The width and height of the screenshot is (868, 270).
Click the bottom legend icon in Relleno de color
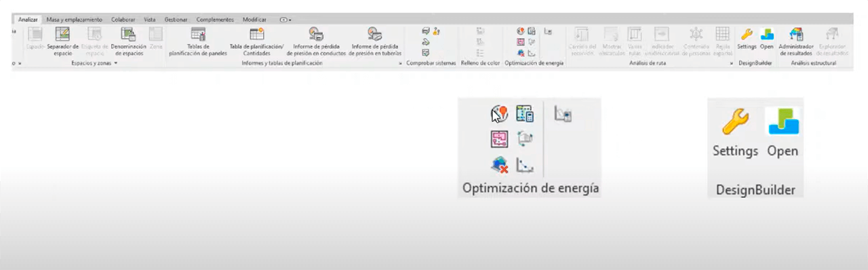click(480, 52)
